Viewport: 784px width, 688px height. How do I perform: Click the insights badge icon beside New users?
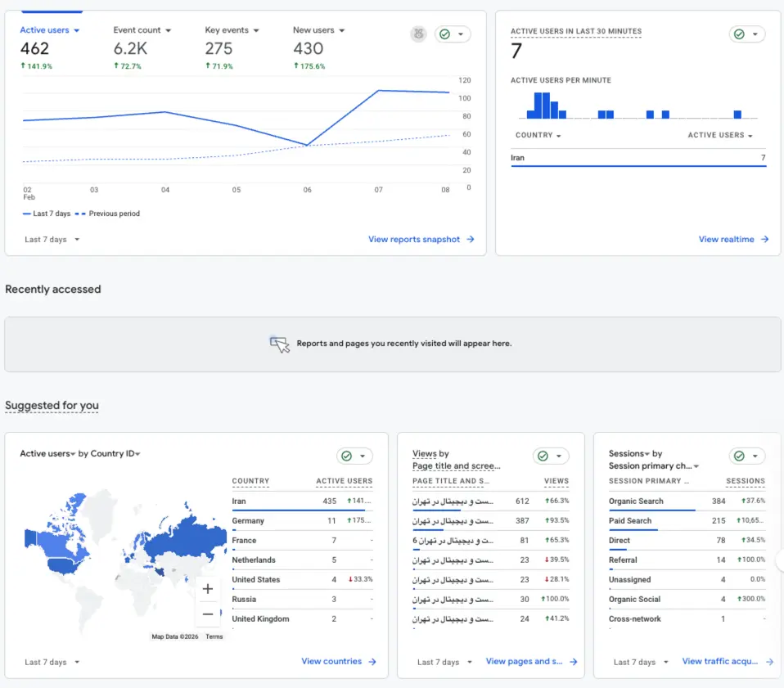[418, 34]
